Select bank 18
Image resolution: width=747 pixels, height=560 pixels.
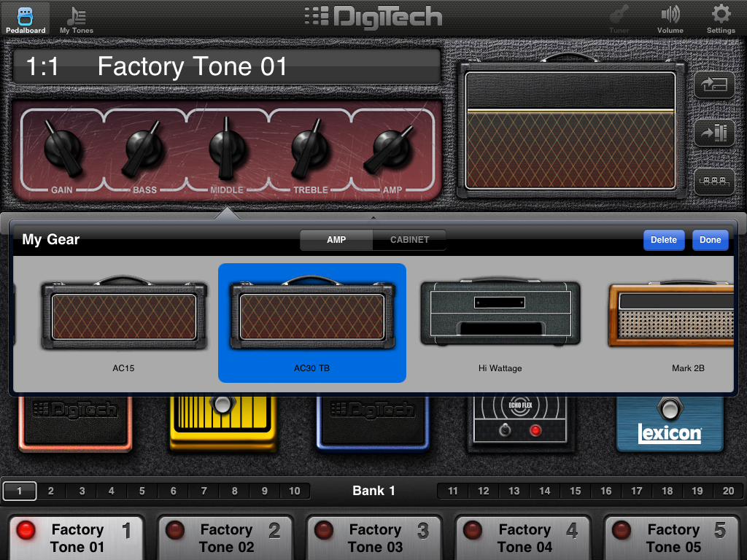pos(667,491)
